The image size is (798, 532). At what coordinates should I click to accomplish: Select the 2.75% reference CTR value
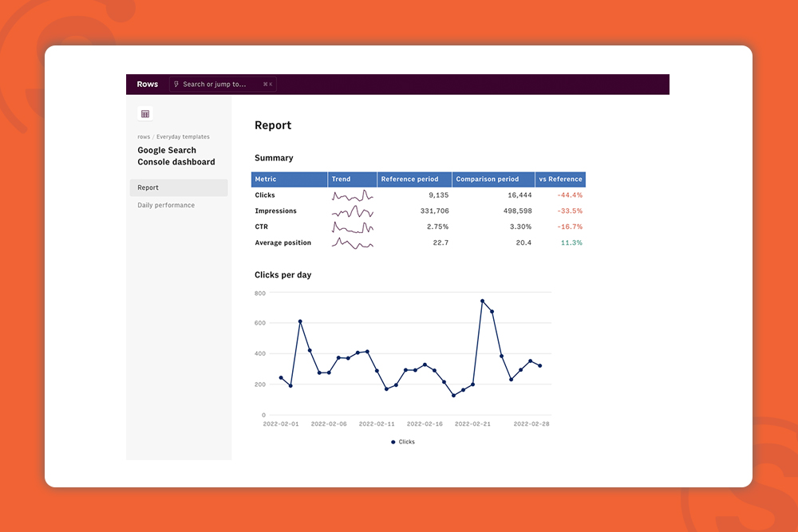[437, 227]
